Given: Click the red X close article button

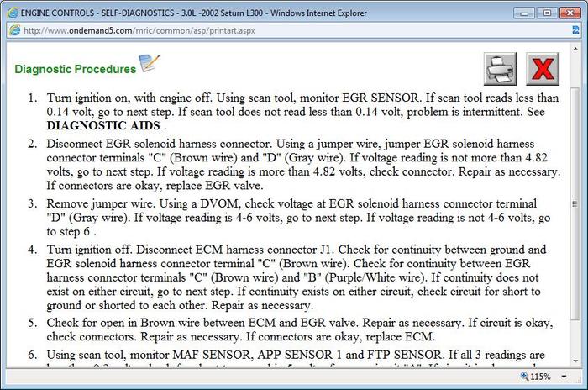Looking at the screenshot, I should point(543,69).
